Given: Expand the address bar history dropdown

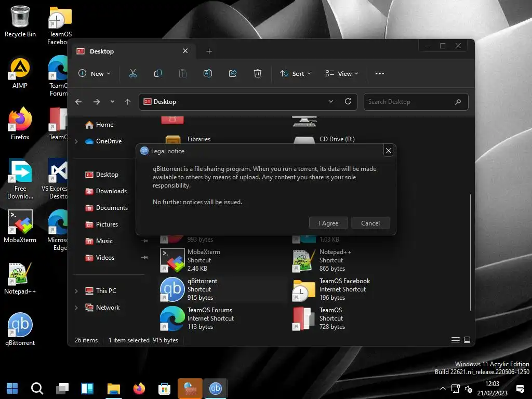Looking at the screenshot, I should pyautogui.click(x=331, y=102).
